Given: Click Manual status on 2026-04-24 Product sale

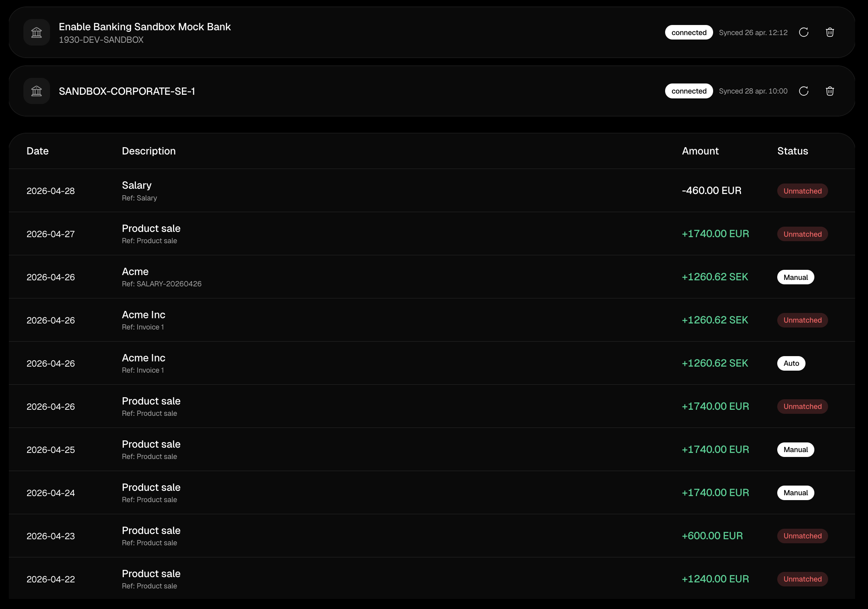Looking at the screenshot, I should (x=795, y=493).
